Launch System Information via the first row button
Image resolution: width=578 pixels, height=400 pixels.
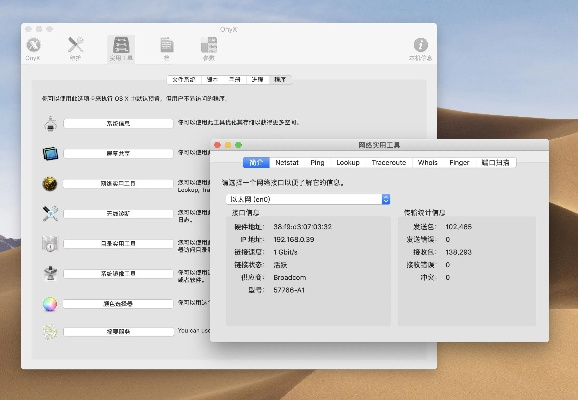[x=118, y=124]
